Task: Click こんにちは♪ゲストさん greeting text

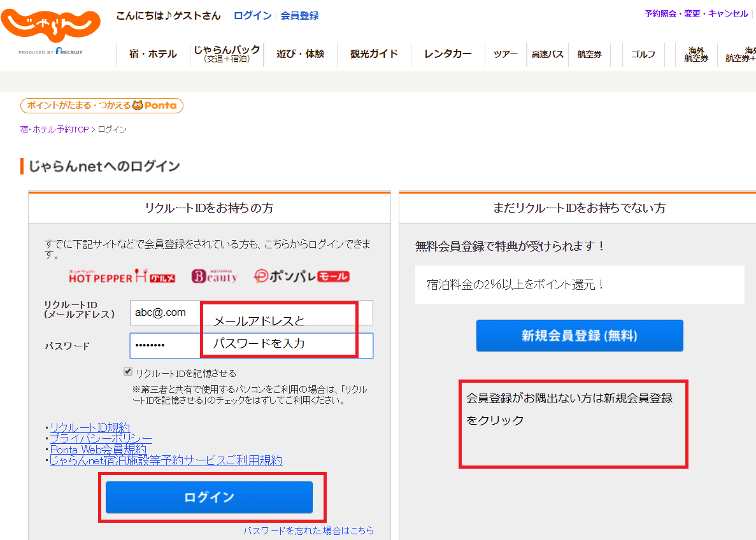Action: tap(168, 15)
